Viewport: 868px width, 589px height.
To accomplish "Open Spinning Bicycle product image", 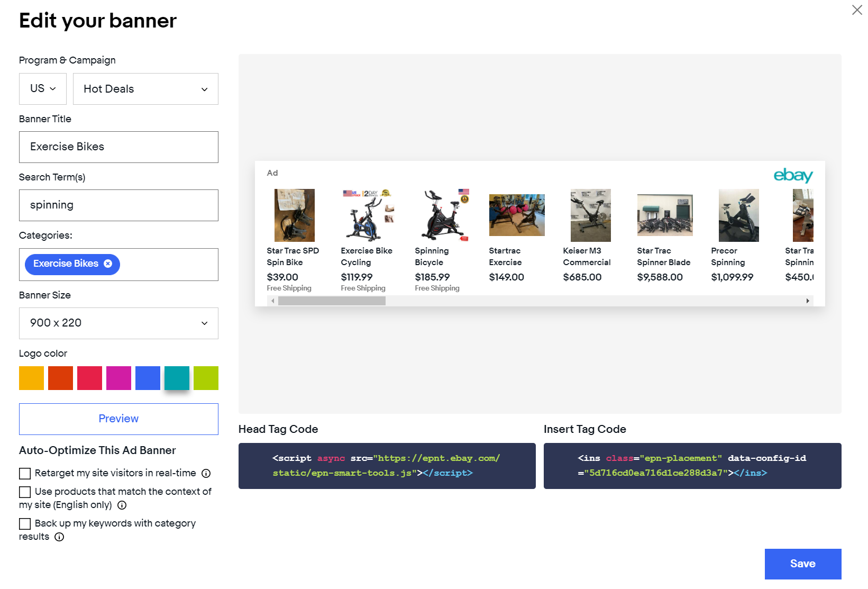I will point(443,215).
